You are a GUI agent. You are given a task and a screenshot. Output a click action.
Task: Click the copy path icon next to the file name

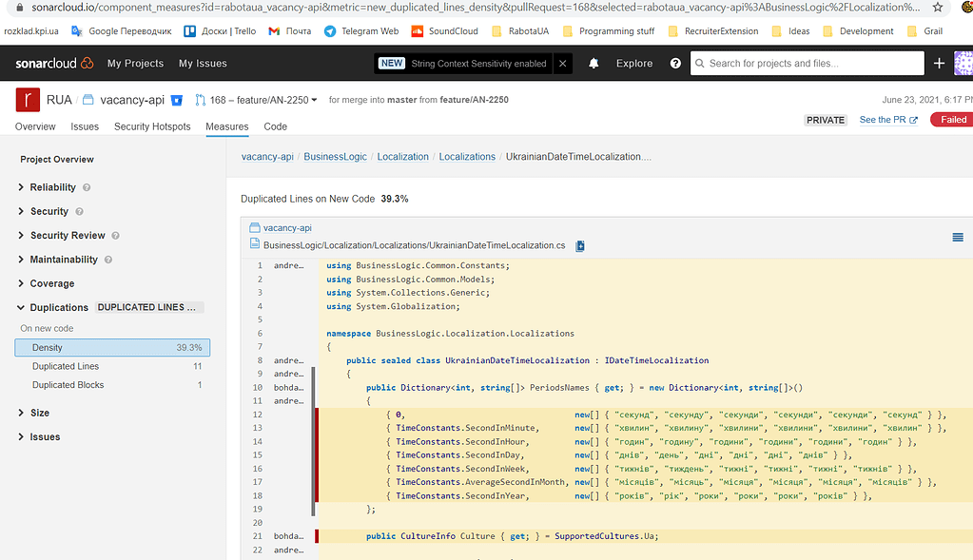pos(579,243)
